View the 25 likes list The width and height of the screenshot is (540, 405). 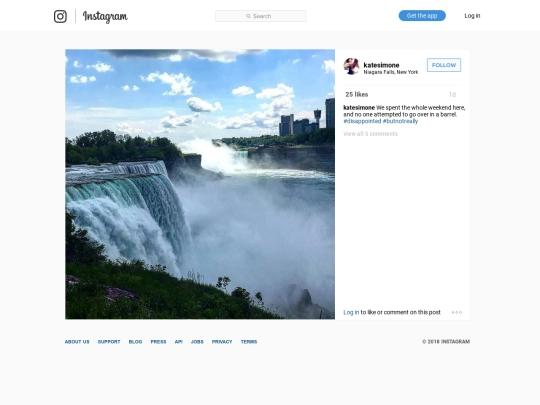[x=357, y=94]
